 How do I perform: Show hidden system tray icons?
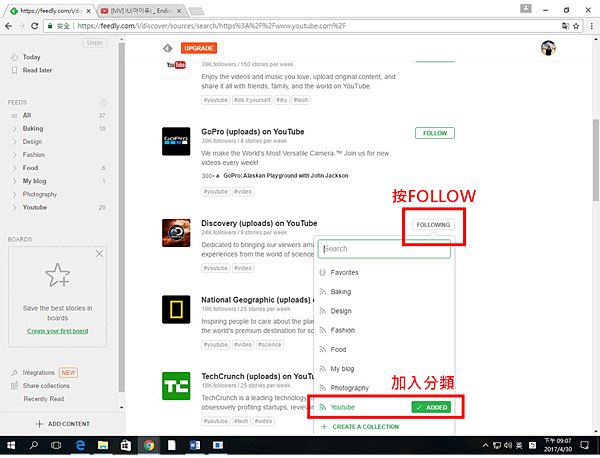(485, 445)
